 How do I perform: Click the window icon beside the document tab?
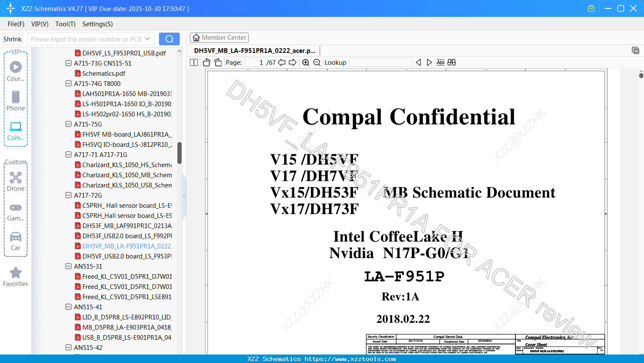(636, 50)
